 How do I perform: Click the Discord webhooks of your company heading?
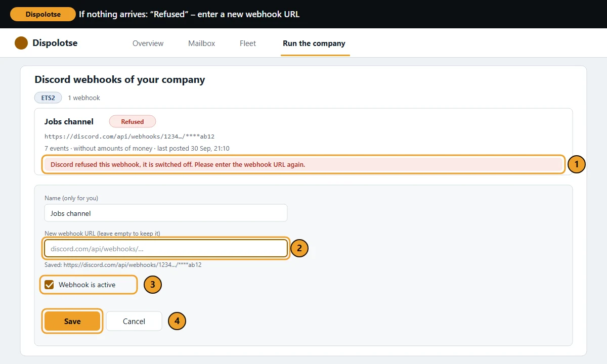point(120,79)
